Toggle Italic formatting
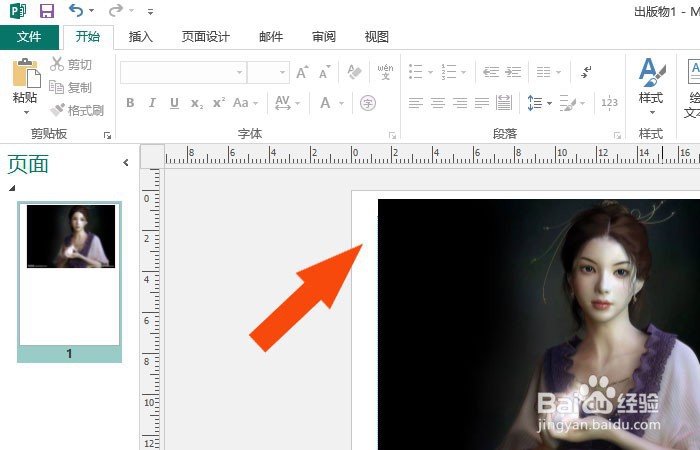This screenshot has height=450, width=700. tap(152, 103)
